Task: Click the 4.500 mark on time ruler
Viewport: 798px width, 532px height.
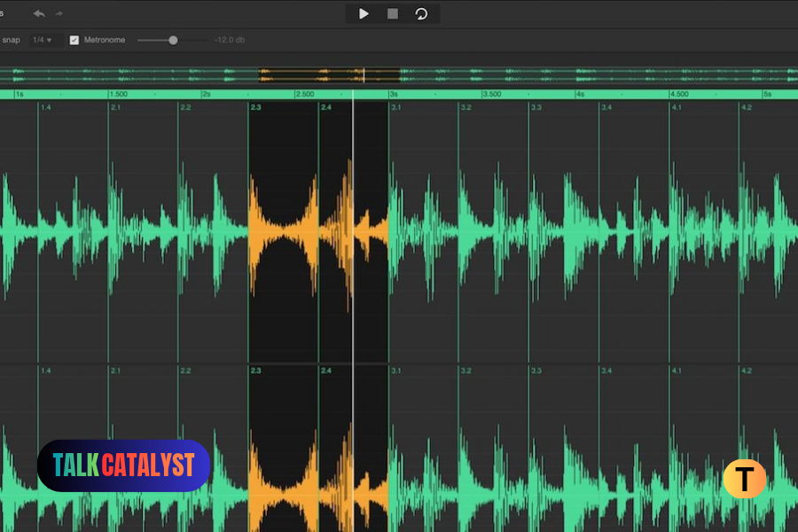Action: [679, 94]
